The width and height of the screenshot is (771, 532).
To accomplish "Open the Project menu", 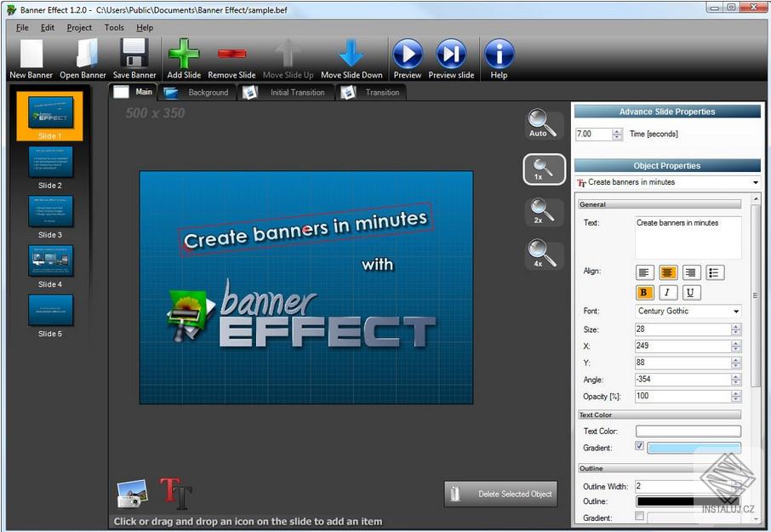I will pyautogui.click(x=79, y=27).
